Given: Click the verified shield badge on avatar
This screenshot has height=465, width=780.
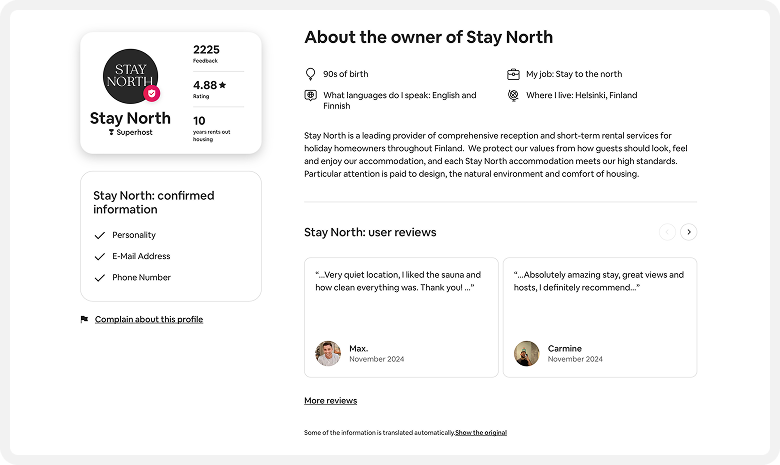Looking at the screenshot, I should pyautogui.click(x=152, y=93).
